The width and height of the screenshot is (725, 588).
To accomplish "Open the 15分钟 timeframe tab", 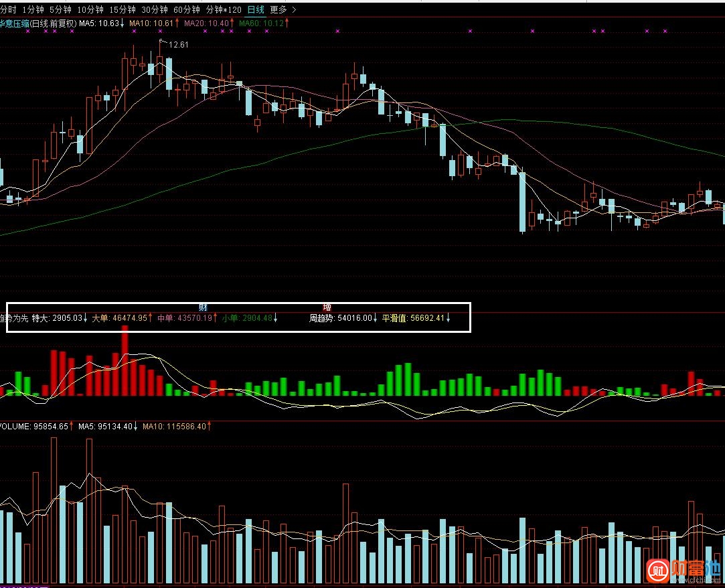I will (x=121, y=9).
